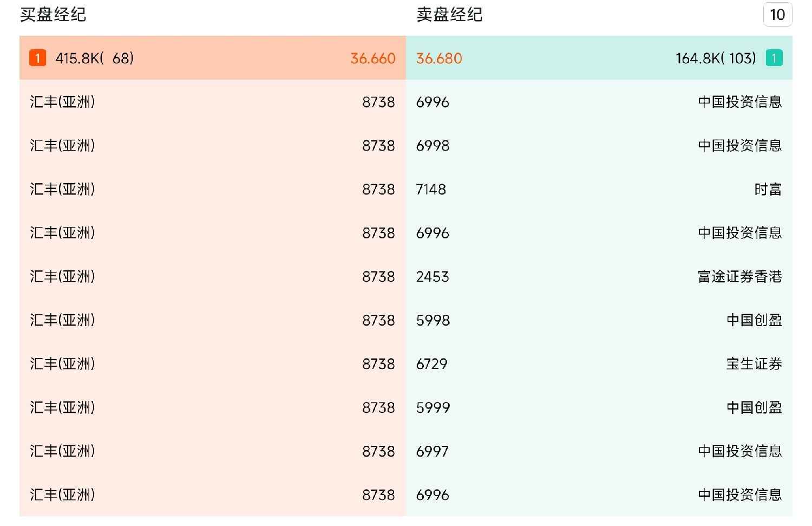Viewport: 812px width, 526px height.
Task: Click sell broker code 5998
Action: (x=433, y=321)
